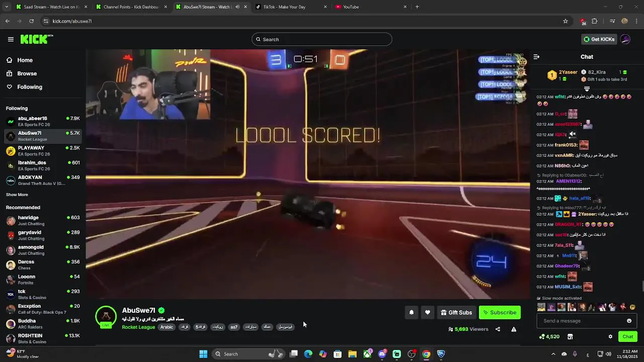Click MUSIM_Sxb username in chat
The image size is (644, 362).
click(x=568, y=287)
